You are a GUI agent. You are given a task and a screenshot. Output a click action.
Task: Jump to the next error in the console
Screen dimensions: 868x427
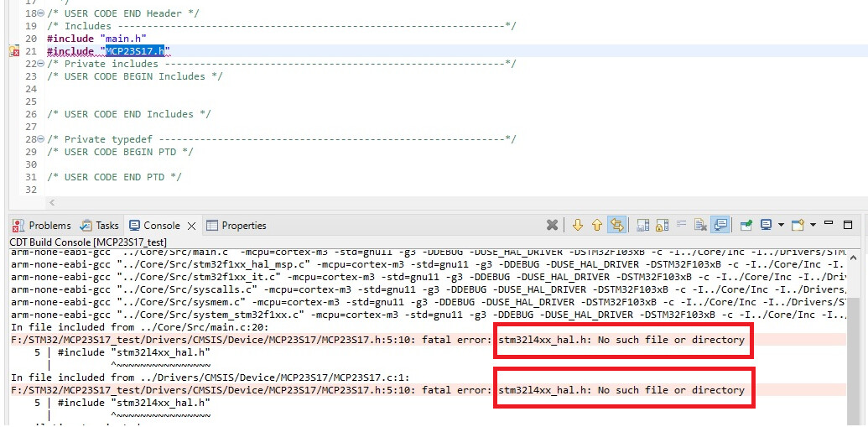point(577,225)
